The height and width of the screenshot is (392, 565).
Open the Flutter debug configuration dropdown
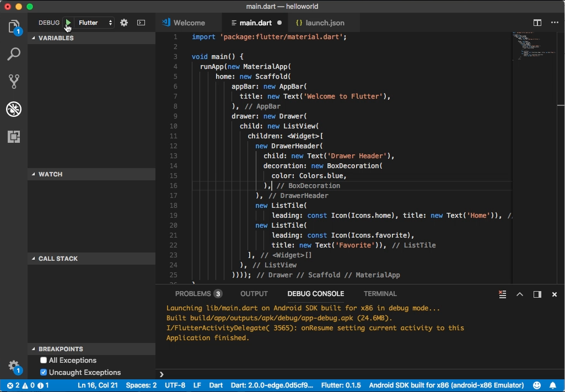[95, 23]
